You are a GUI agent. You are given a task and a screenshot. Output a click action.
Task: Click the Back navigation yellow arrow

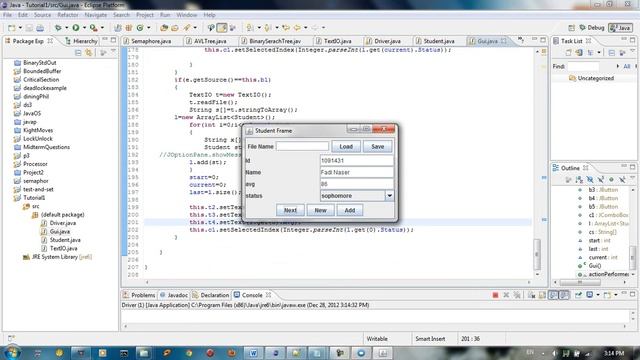297,28
